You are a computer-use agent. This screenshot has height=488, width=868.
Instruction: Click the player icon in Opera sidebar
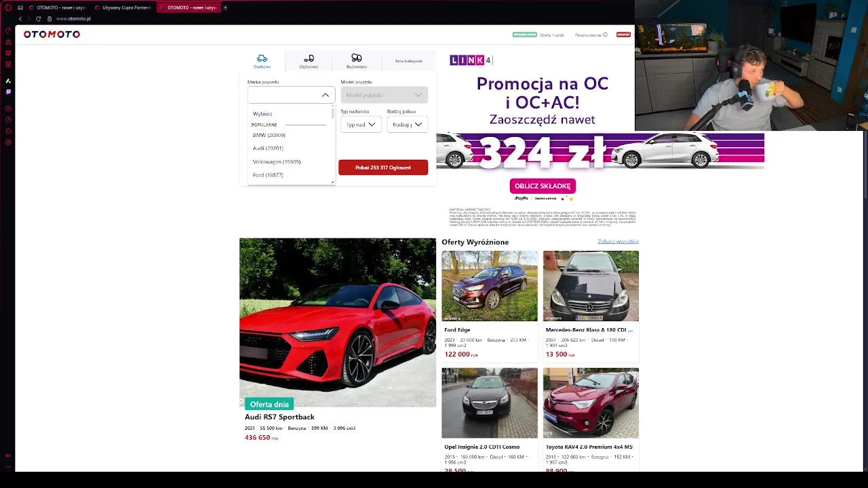pyautogui.click(x=8, y=108)
